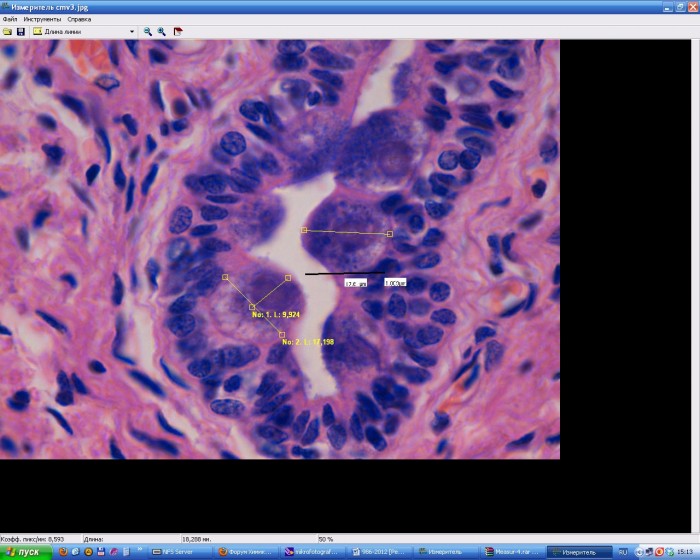Click the zoom in magnifier icon
700x560 pixels.
162,32
